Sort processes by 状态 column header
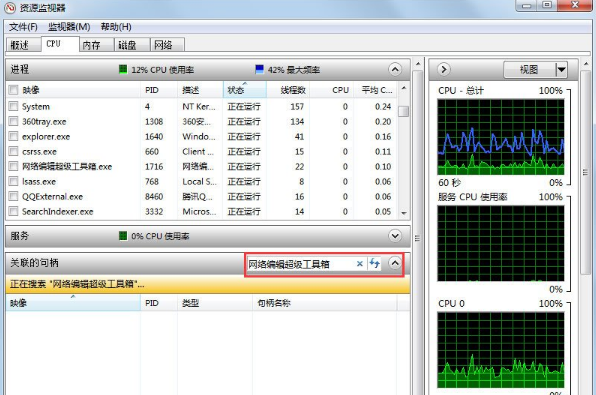 click(245, 90)
